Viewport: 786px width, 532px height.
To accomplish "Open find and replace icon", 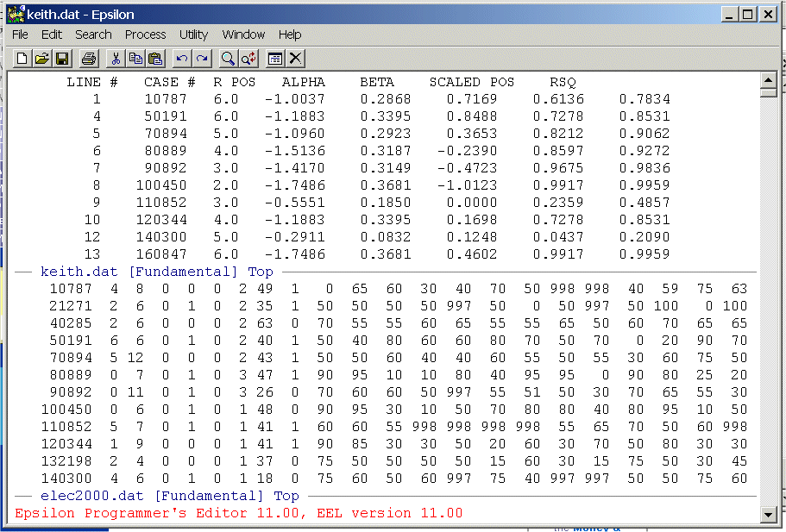I will tap(248, 59).
